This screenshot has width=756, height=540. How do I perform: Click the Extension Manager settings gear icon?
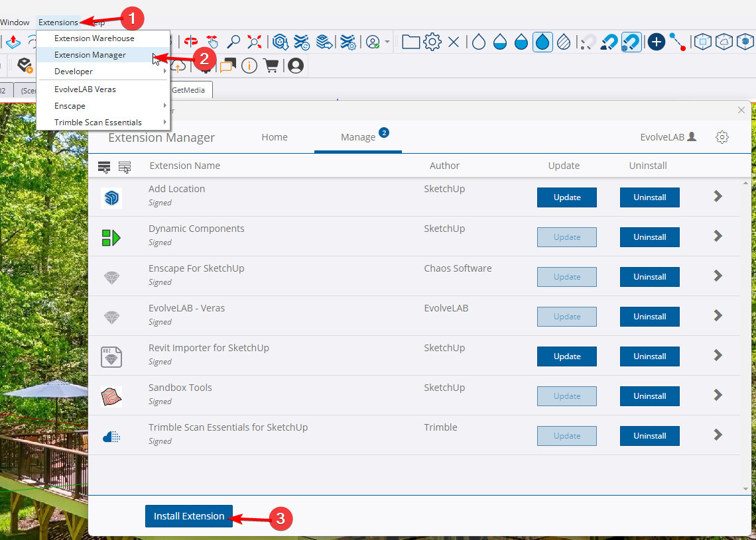[722, 137]
